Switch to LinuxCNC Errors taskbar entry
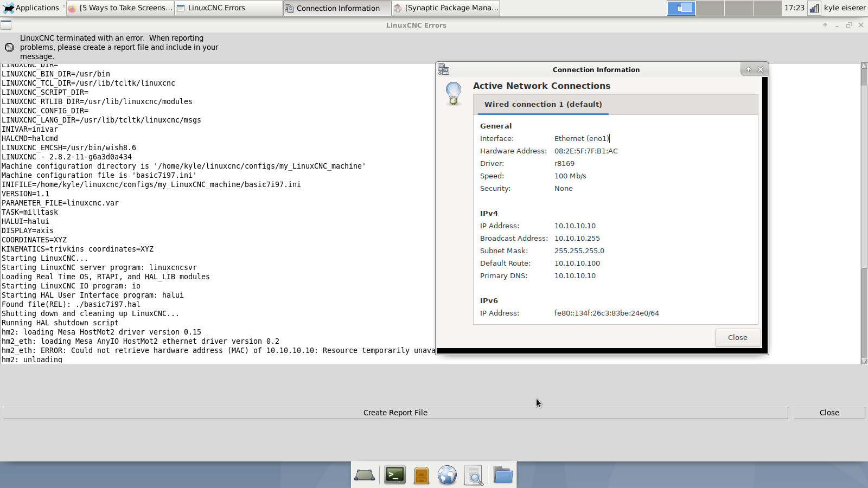 [x=228, y=8]
